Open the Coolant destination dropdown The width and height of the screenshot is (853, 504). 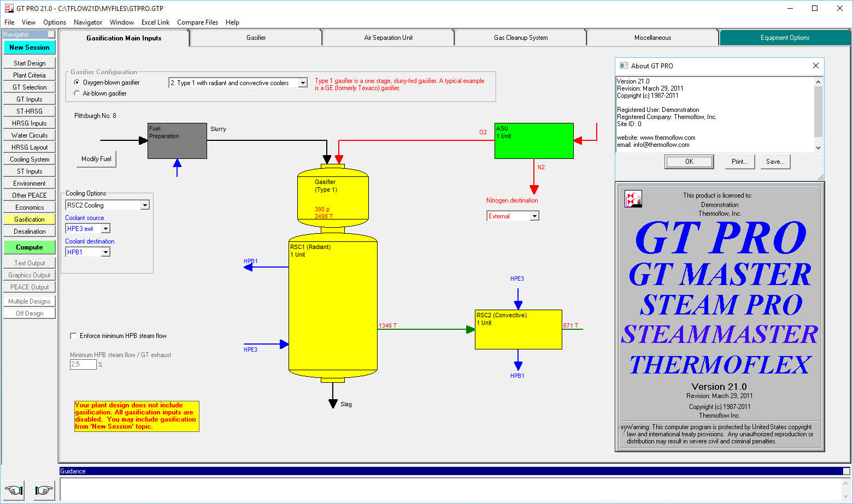coord(105,252)
